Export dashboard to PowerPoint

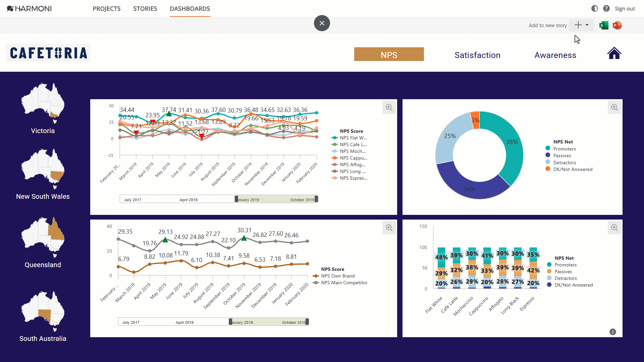617,25
